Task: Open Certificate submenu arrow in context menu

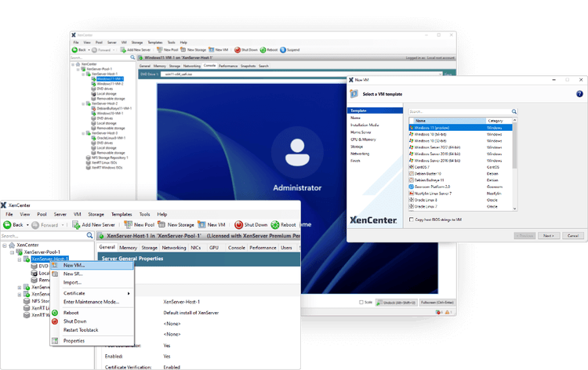Action: click(129, 293)
